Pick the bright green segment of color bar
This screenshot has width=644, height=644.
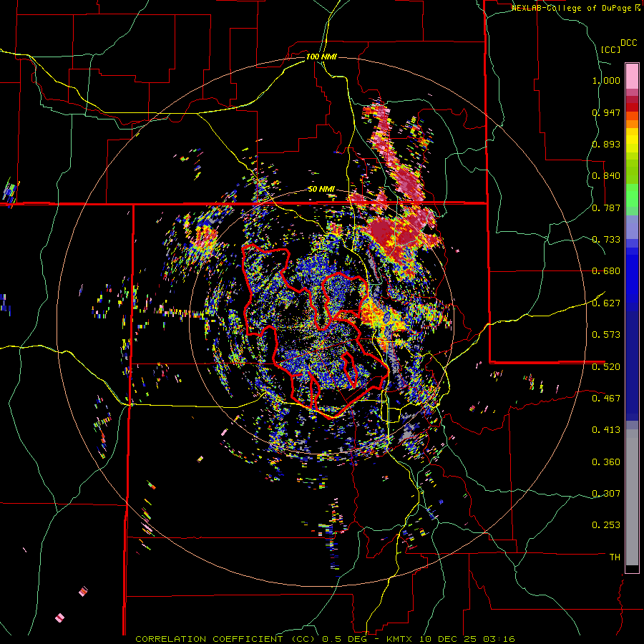click(x=632, y=195)
